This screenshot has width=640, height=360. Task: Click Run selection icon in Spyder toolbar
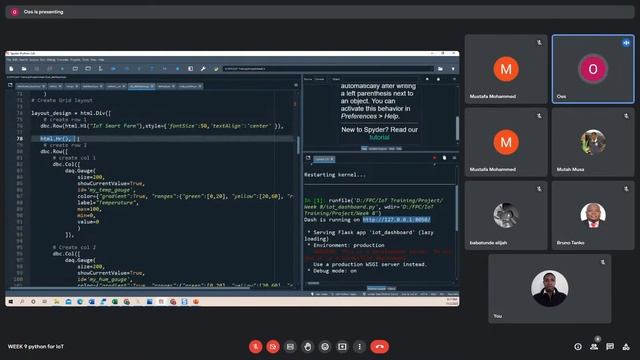pos(100,69)
